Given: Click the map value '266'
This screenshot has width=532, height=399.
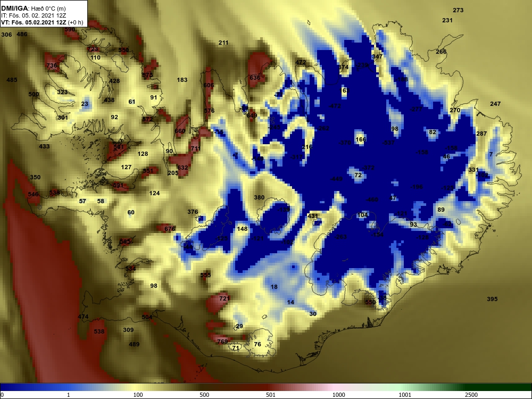Looking at the screenshot, I should [x=441, y=52].
